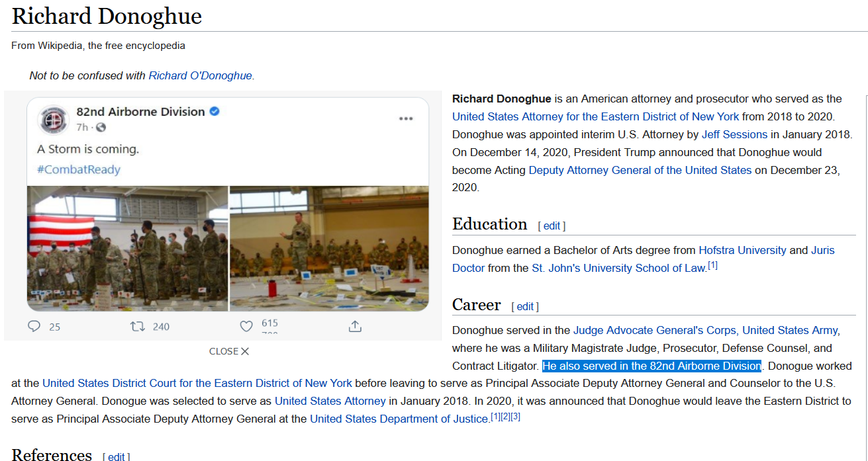
Task: Close the post overlay with CLOSE X
Action: (x=229, y=351)
